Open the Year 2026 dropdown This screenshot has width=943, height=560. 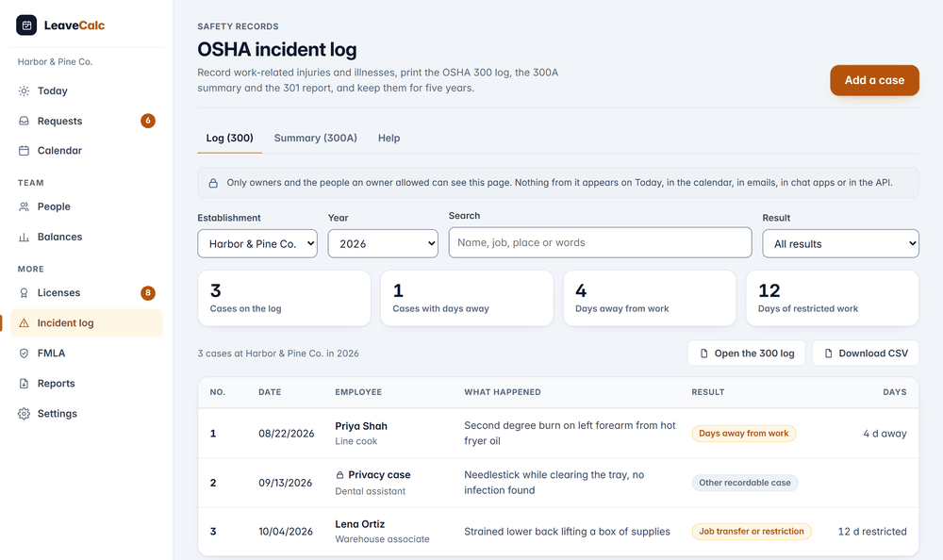click(383, 243)
